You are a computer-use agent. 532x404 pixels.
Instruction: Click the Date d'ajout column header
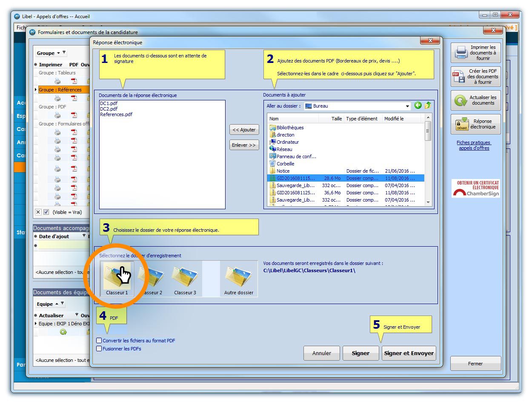[54, 236]
